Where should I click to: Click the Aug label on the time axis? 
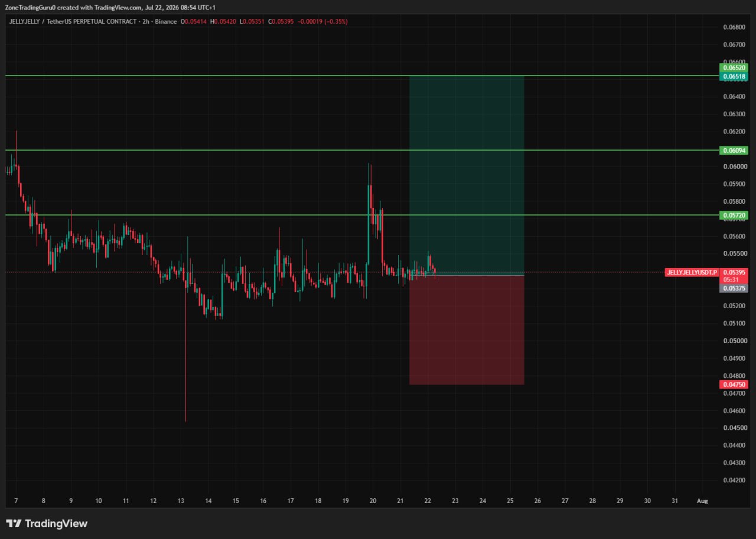click(702, 501)
